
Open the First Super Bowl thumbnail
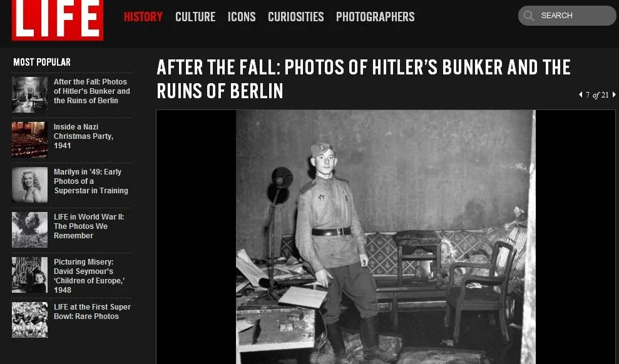coord(29,320)
